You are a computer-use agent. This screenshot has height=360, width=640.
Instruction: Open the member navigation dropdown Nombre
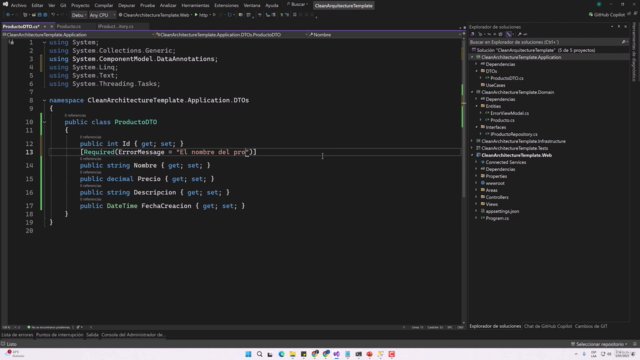tap(384, 35)
